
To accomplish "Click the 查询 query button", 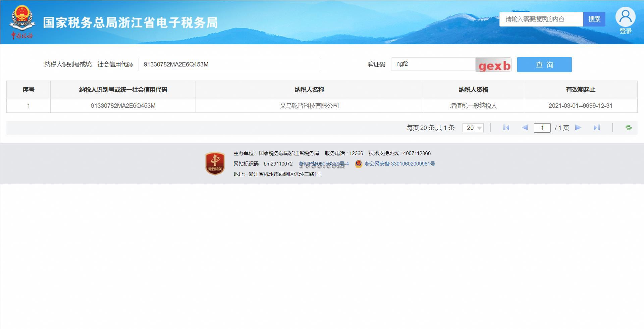I will [544, 64].
